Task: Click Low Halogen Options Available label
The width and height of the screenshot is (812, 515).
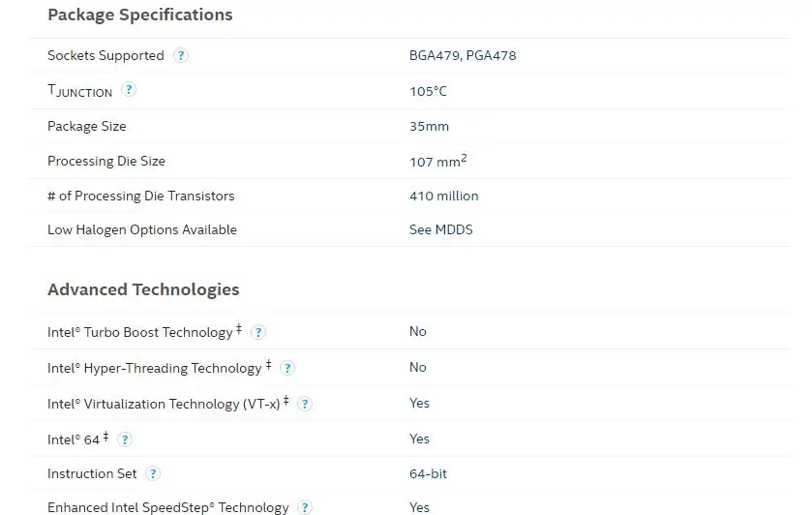Action: [141, 230]
